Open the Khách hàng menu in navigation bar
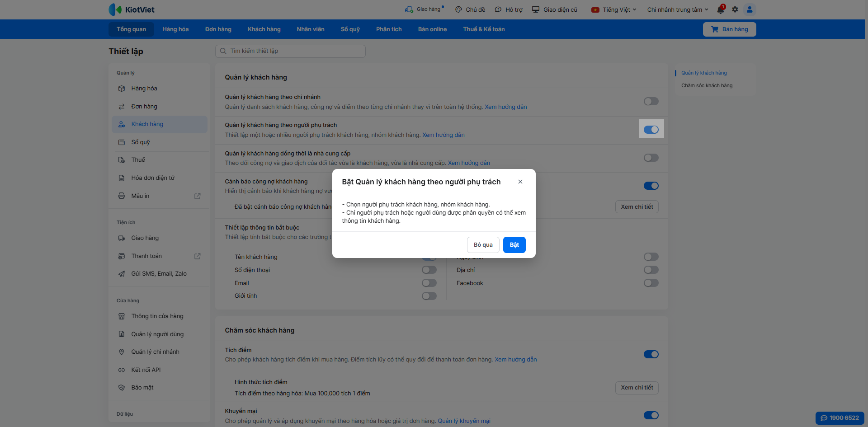This screenshot has height=427, width=868. pyautogui.click(x=264, y=29)
